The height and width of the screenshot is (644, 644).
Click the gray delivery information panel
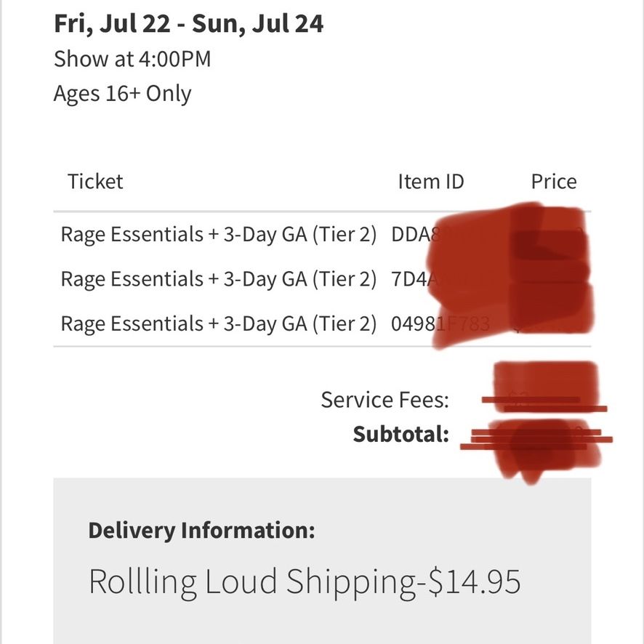click(x=322, y=560)
